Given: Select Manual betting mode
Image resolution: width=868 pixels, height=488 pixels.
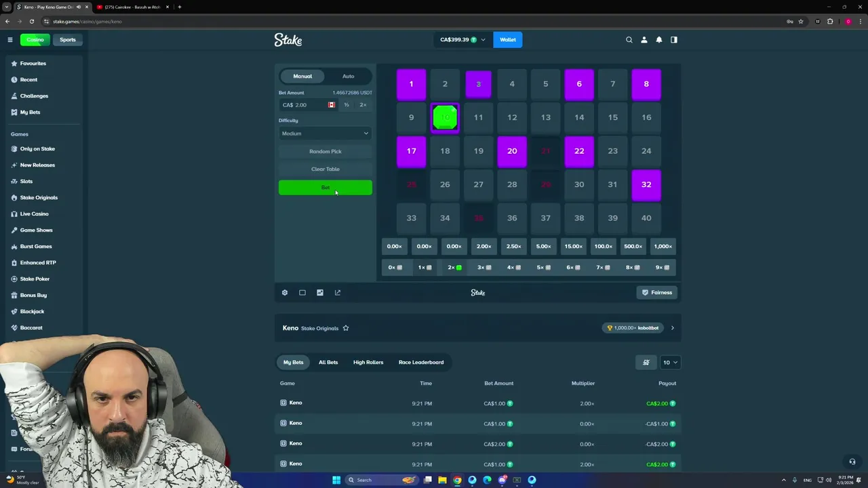Looking at the screenshot, I should [302, 76].
